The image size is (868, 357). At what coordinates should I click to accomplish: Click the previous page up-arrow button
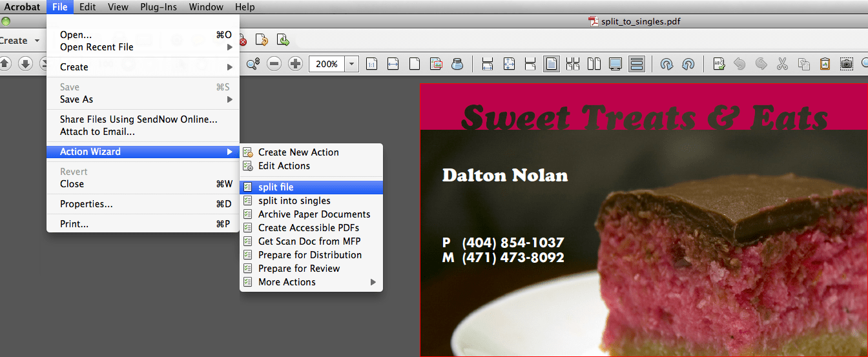pyautogui.click(x=5, y=63)
